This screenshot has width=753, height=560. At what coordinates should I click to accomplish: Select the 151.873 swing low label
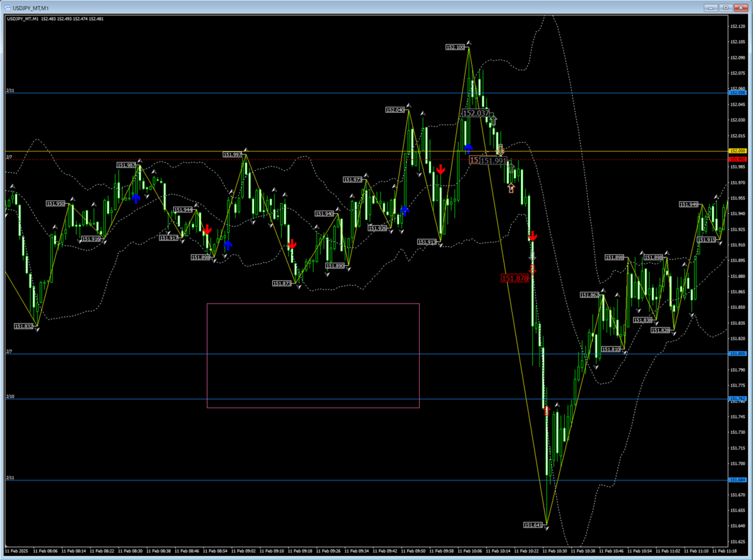[282, 283]
